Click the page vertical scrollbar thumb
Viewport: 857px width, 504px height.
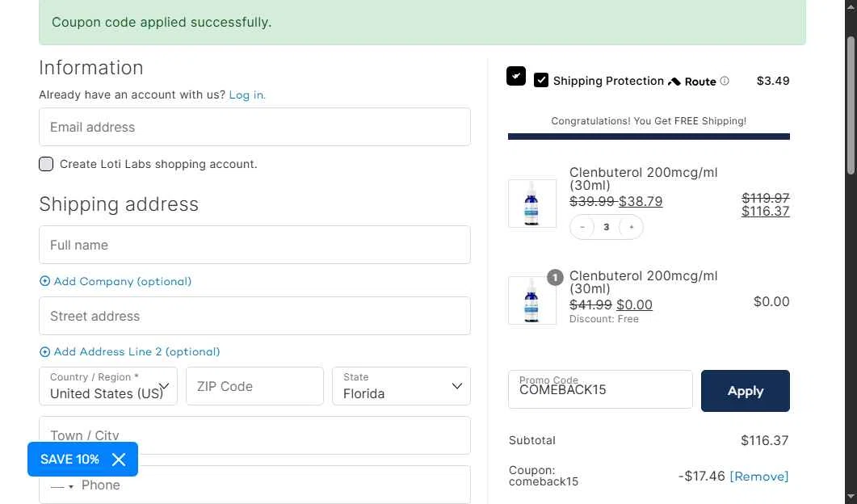point(851,106)
